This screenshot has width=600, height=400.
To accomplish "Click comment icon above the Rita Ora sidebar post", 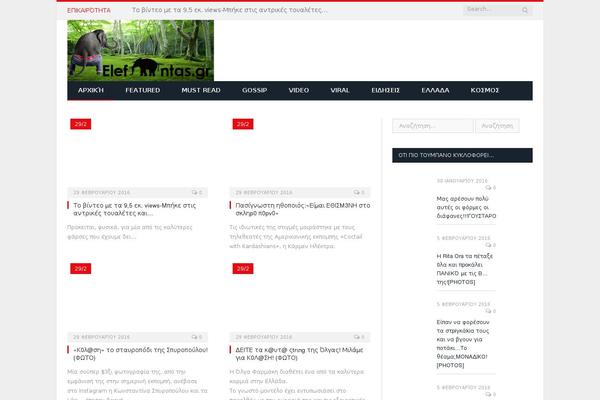I will click(488, 245).
